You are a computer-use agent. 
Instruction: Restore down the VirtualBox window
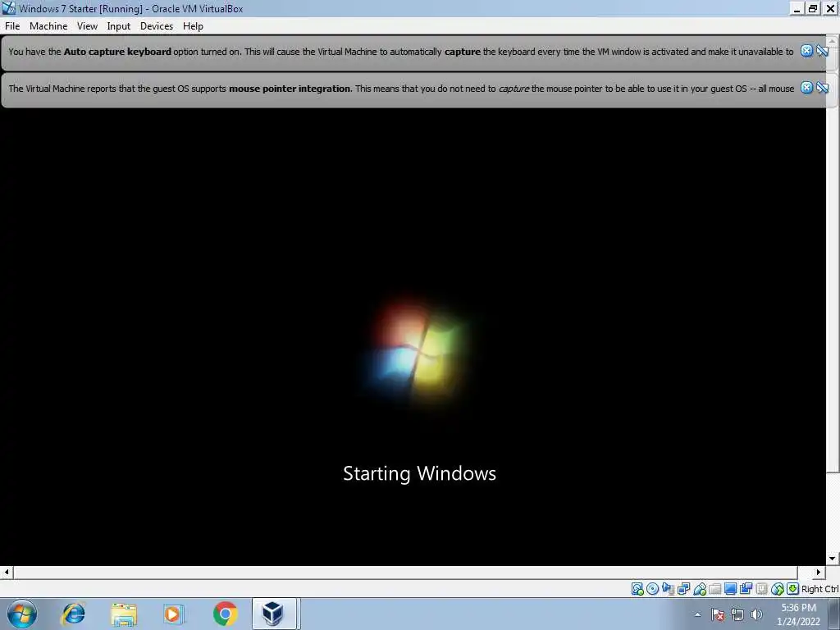(813, 8)
